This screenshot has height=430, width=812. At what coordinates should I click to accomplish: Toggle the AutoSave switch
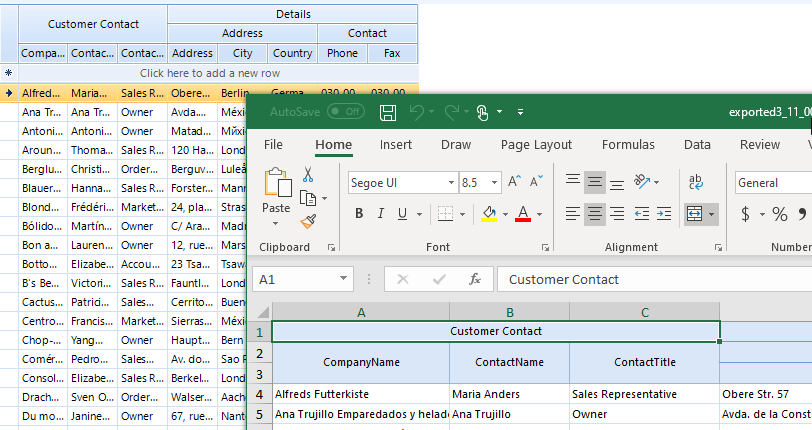coord(346,112)
